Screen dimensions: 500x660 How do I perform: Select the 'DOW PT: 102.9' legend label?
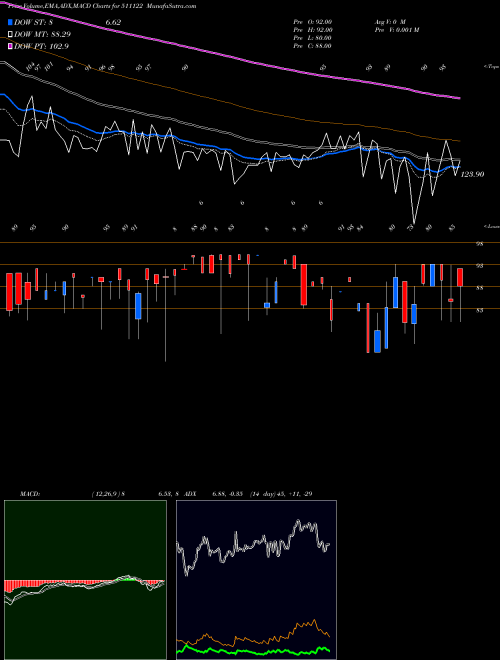[x=42, y=46]
